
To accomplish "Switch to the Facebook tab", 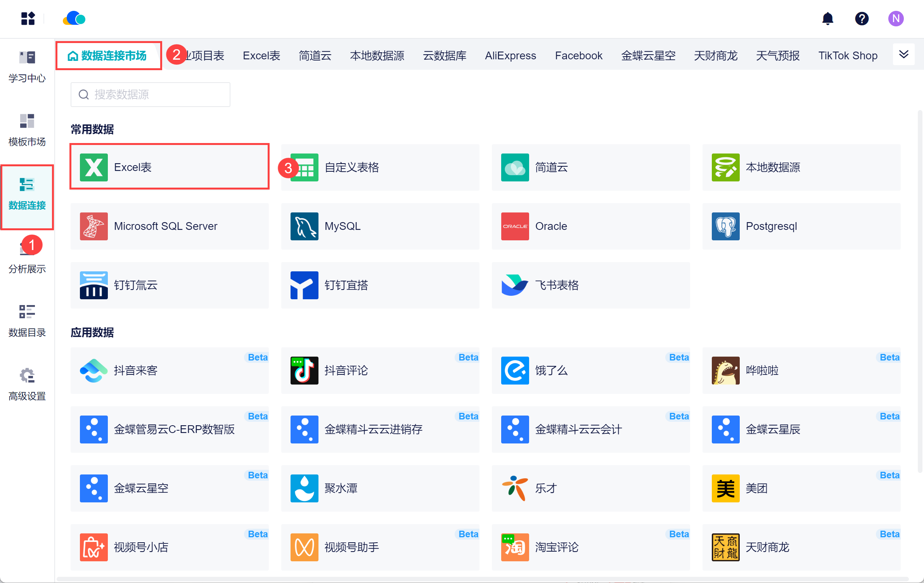I will tap(579, 55).
